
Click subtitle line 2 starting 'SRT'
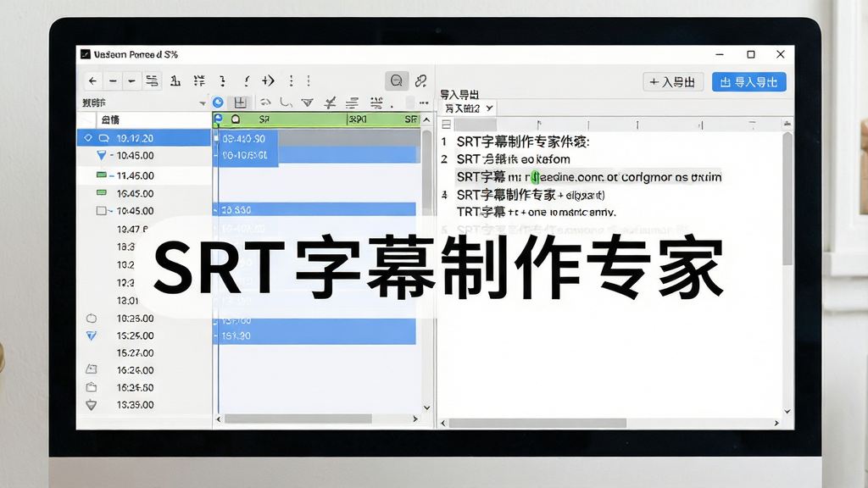(x=513, y=159)
